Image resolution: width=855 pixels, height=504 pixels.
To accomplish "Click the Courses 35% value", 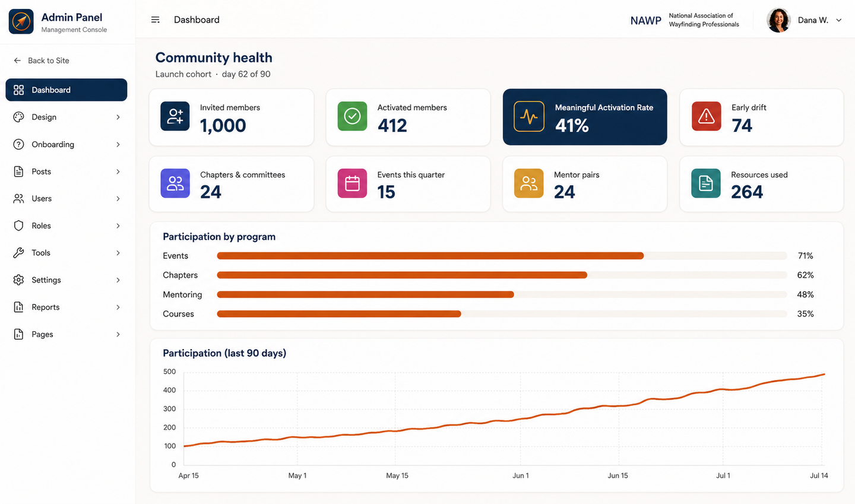I will (805, 314).
